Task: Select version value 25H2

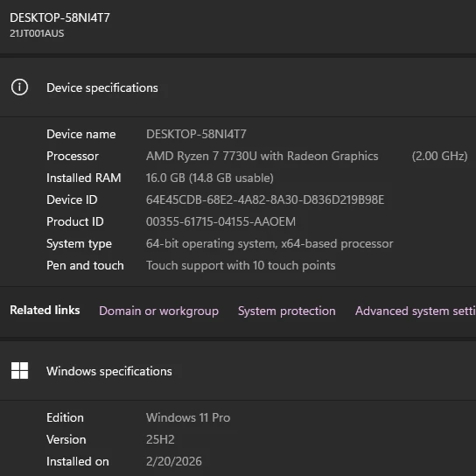Action: [x=160, y=439]
